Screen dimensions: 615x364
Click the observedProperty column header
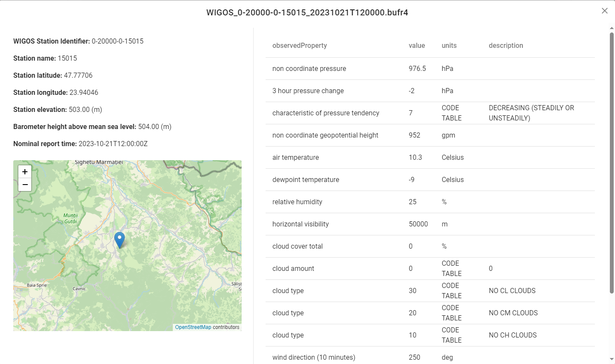tap(299, 46)
